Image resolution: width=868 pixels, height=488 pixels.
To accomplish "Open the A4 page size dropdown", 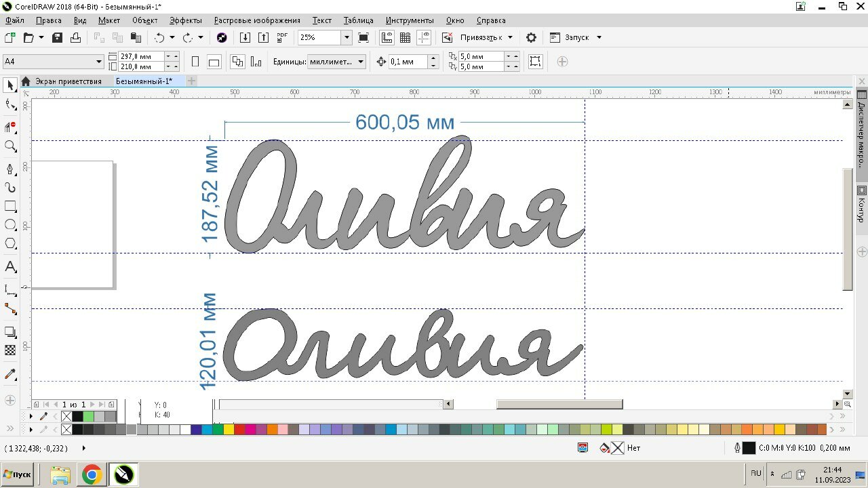I will click(x=99, y=62).
